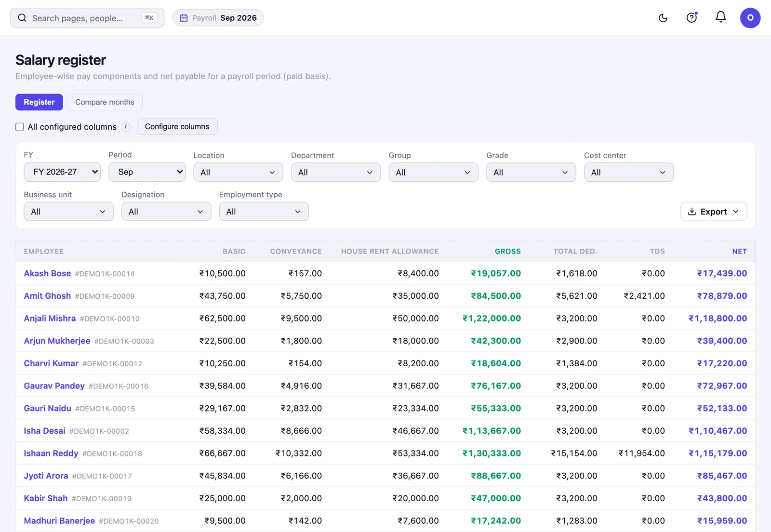Click Ishaan Reddy's TDS ₹11,954.00

[x=642, y=453]
